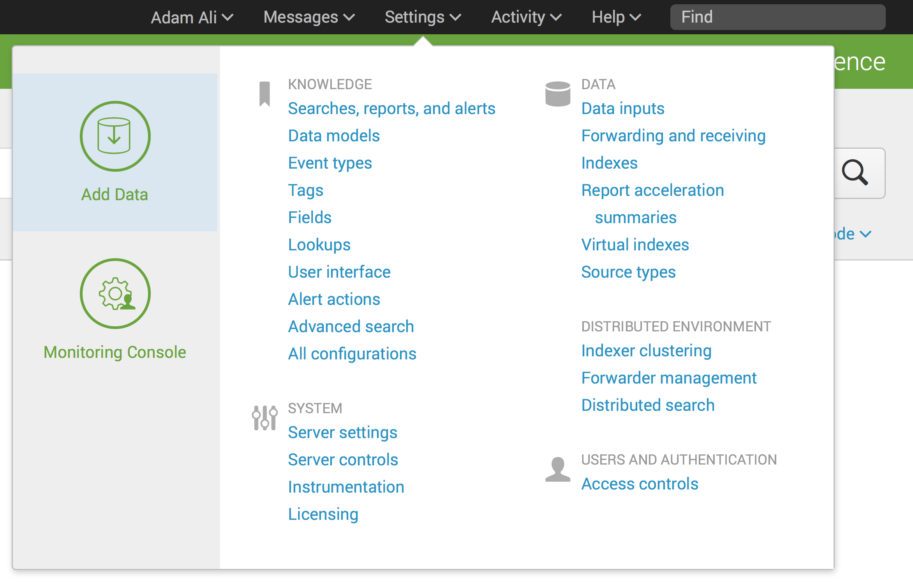Open Report acceleration summaries
The width and height of the screenshot is (913, 588).
click(653, 204)
